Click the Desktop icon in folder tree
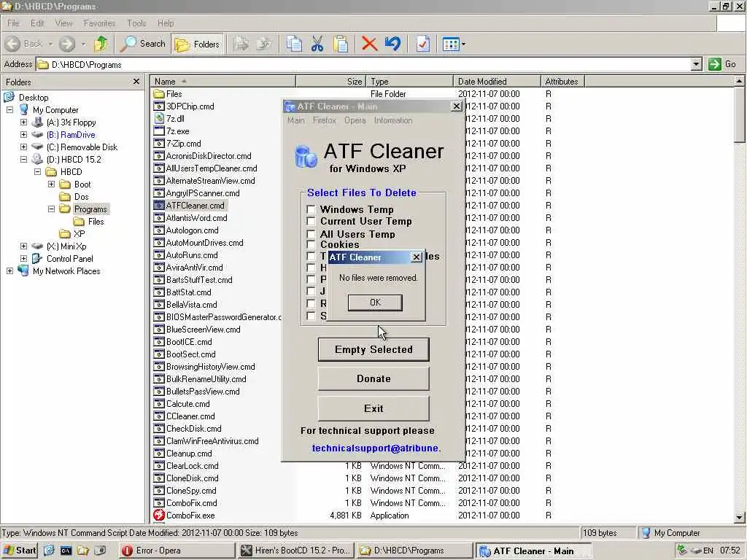The height and width of the screenshot is (560, 747). (9, 97)
